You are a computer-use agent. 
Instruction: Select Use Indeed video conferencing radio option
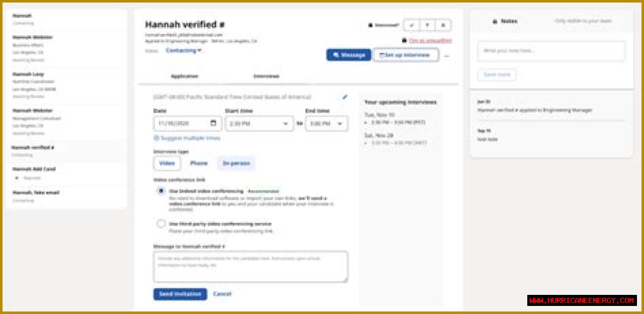click(161, 191)
